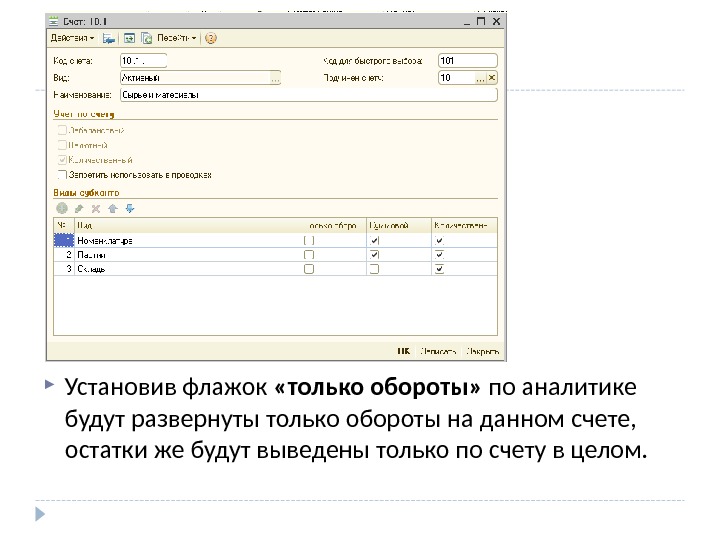Open the Действия dropdown menu

click(72, 38)
